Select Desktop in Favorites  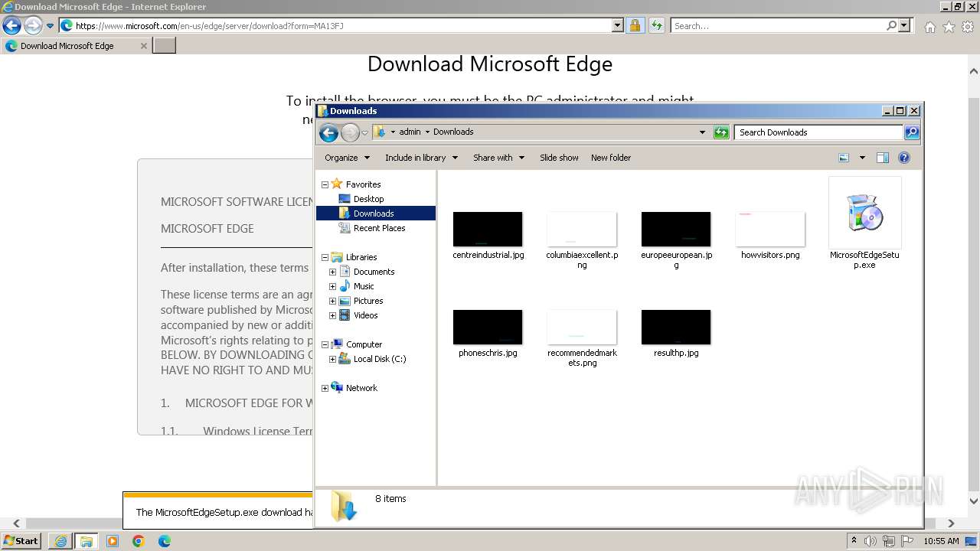(368, 199)
